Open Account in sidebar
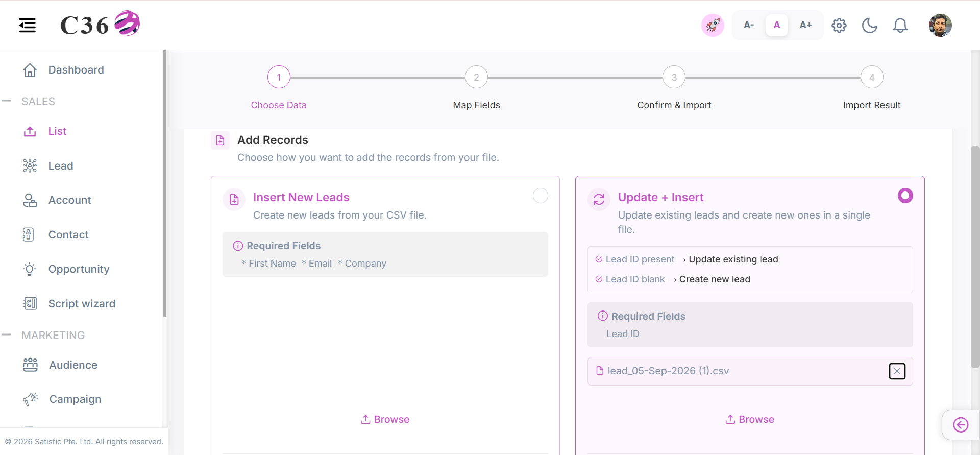Screen dimensions: 980x455 (x=69, y=200)
